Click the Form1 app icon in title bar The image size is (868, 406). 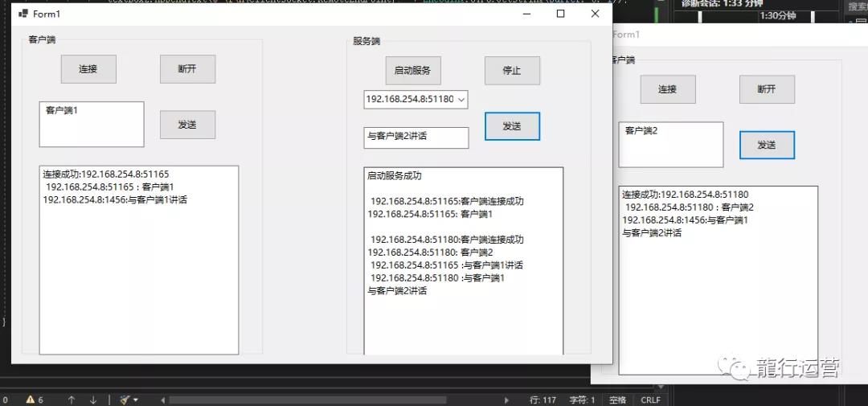point(23,14)
